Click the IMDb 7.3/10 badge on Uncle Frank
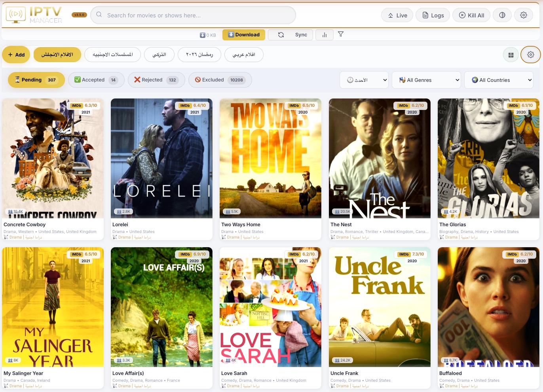The width and height of the screenshot is (543, 392). point(411,254)
